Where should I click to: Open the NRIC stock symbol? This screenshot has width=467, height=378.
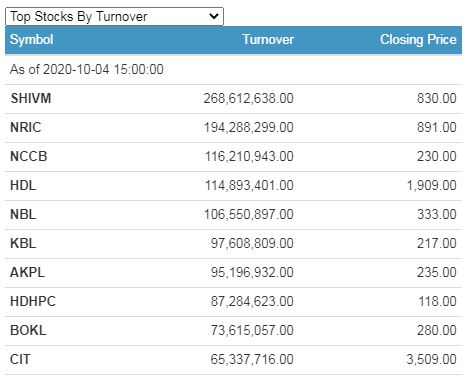coord(26,127)
